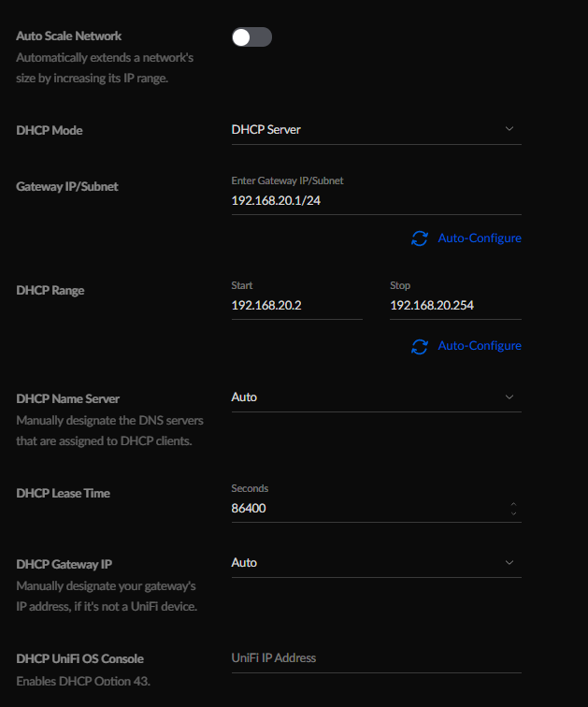
Task: Click the chevron arrow in DHCP Gateway IP row
Action: tap(509, 563)
